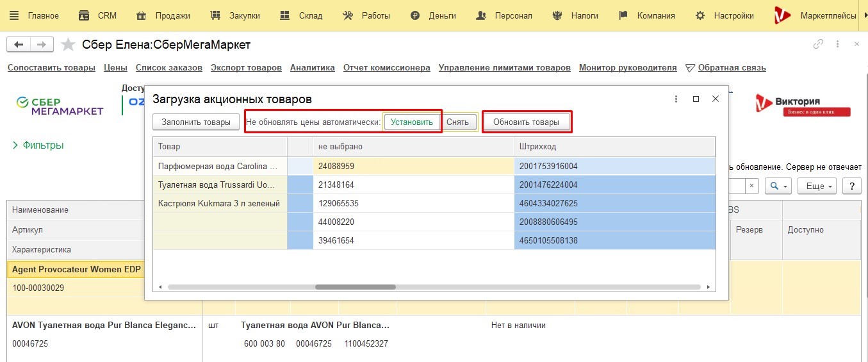Viewport: 868px width, 362px height.
Task: Click the dialog's horizontal scrollbar thumb
Action: pyautogui.click(x=356, y=287)
